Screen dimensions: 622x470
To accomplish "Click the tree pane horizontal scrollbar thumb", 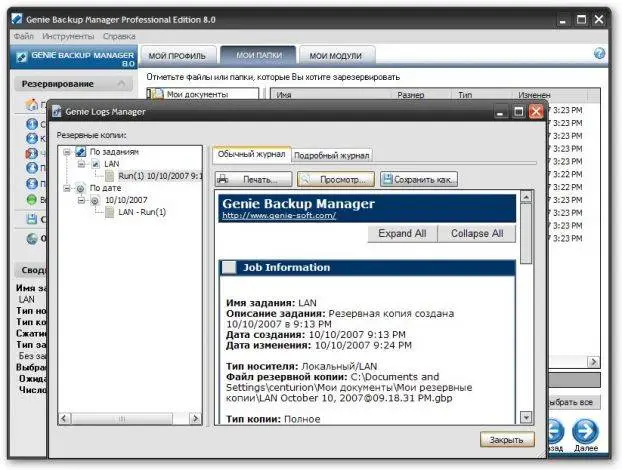I will [x=122, y=418].
